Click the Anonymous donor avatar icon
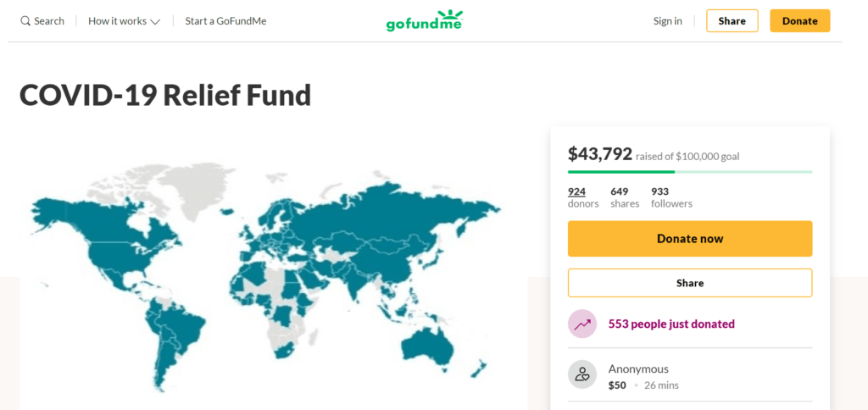The image size is (868, 410). [582, 374]
